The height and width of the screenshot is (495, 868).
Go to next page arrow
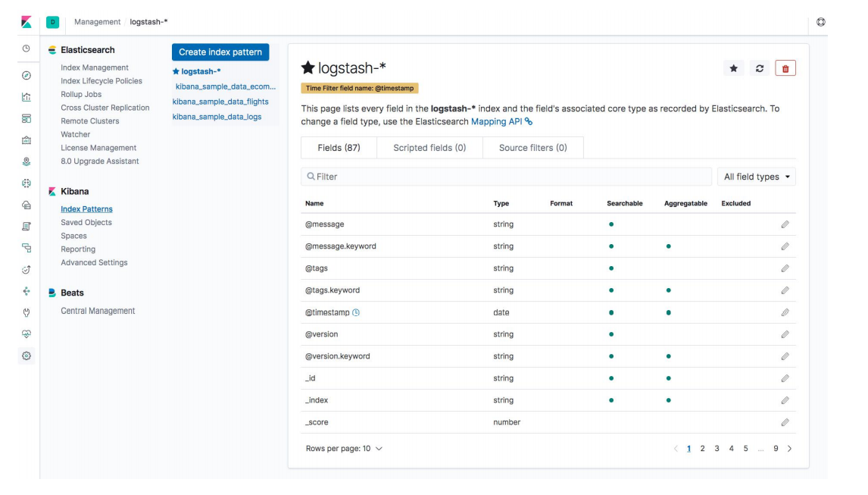click(789, 449)
